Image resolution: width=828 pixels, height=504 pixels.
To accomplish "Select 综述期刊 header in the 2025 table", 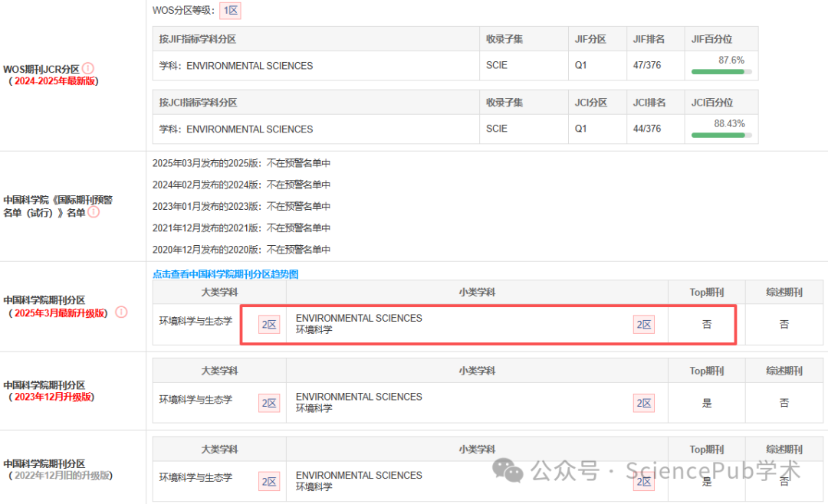I will pos(784,293).
